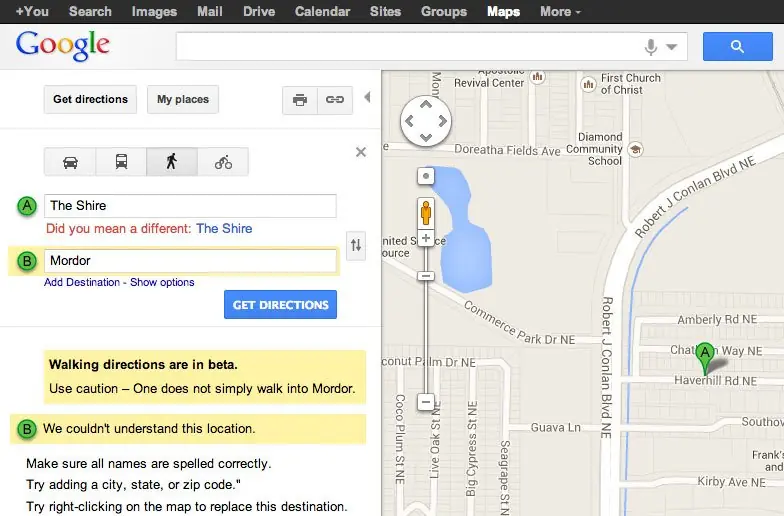Click green B icon in error message

[x=27, y=429]
